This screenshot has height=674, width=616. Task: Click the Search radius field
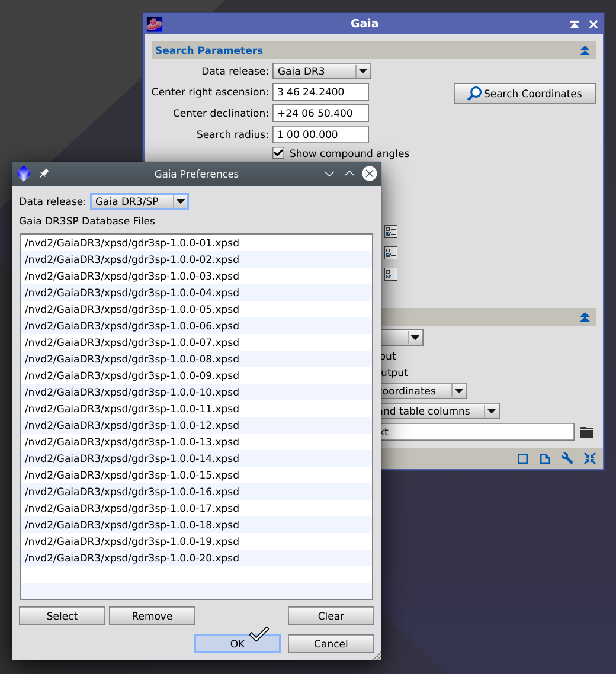point(320,134)
